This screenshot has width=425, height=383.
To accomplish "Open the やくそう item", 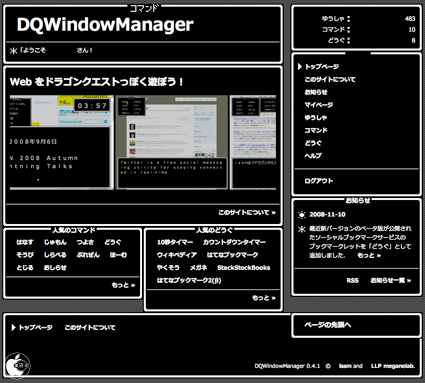I will click(168, 268).
